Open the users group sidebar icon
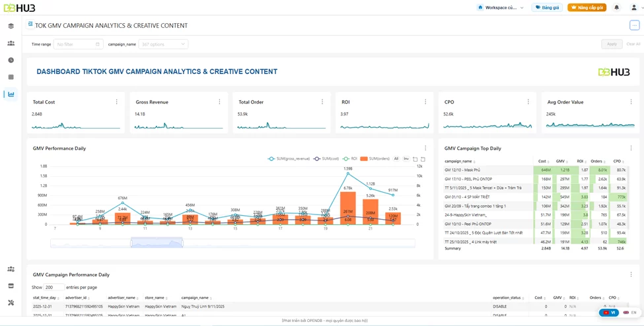The height and width of the screenshot is (326, 644). [x=11, y=43]
